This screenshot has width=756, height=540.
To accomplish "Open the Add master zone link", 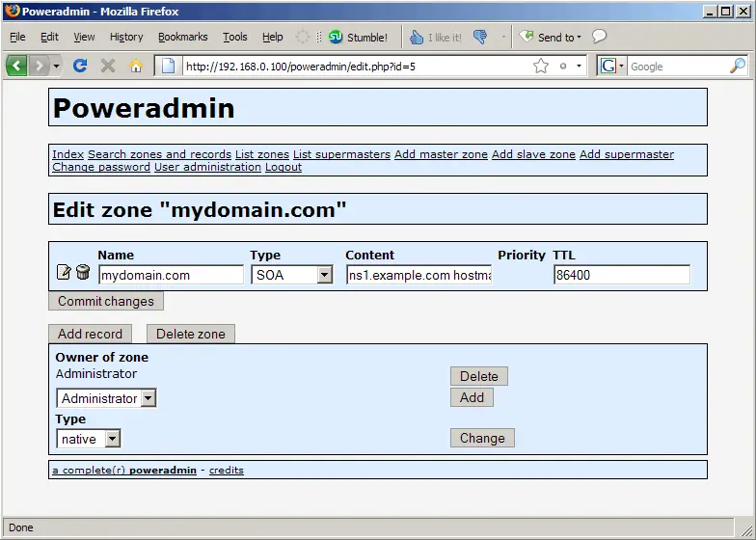I will (442, 154).
